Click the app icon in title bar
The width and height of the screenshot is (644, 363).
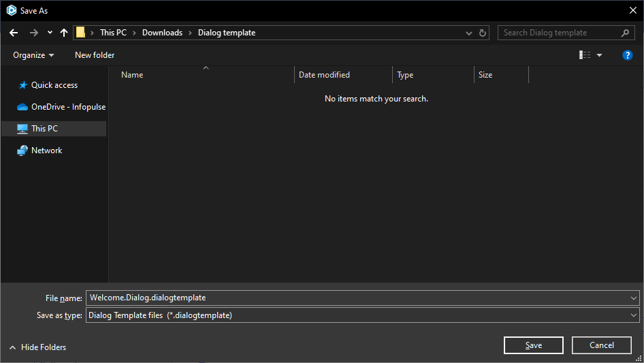[12, 10]
